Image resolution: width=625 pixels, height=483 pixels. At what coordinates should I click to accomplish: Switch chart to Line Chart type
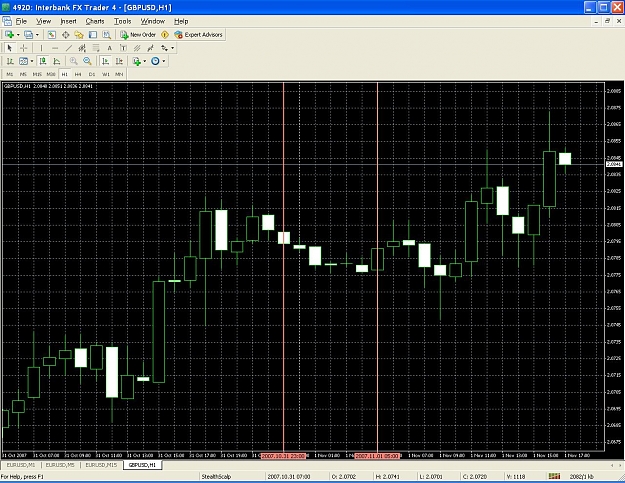[57, 61]
